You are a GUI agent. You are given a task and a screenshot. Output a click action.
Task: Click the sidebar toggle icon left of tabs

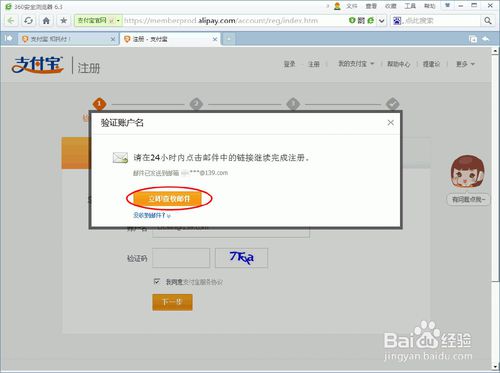[8, 39]
